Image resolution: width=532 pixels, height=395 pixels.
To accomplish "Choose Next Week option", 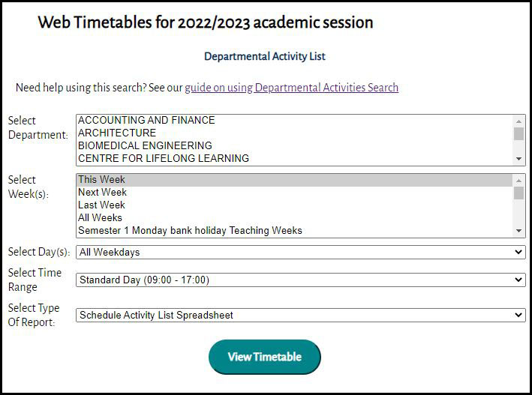I will coord(102,193).
